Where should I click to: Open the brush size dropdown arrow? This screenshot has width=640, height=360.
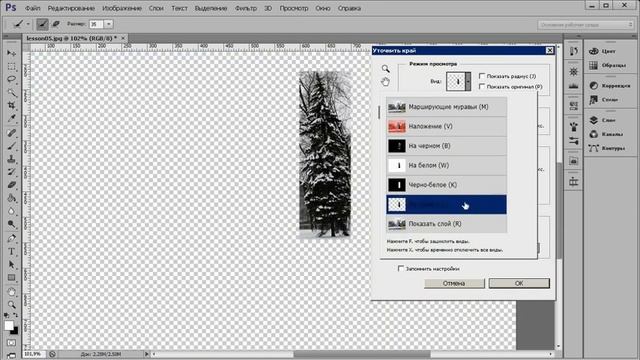coord(109,24)
